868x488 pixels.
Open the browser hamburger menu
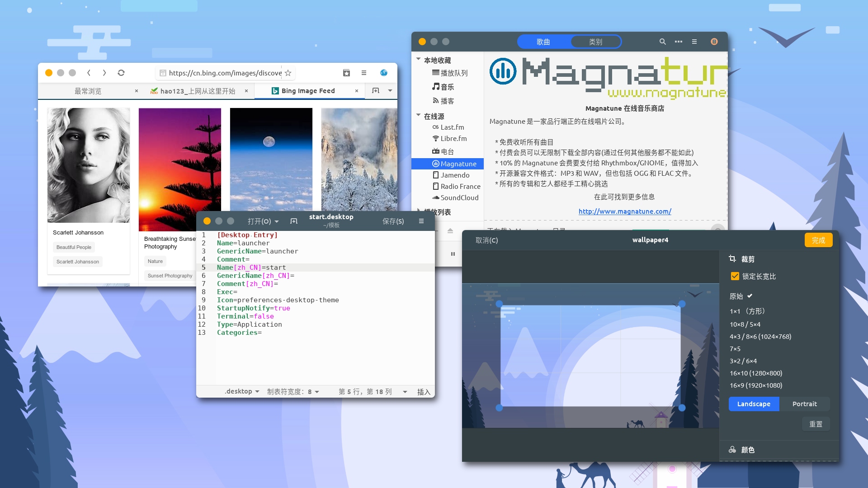click(x=364, y=73)
